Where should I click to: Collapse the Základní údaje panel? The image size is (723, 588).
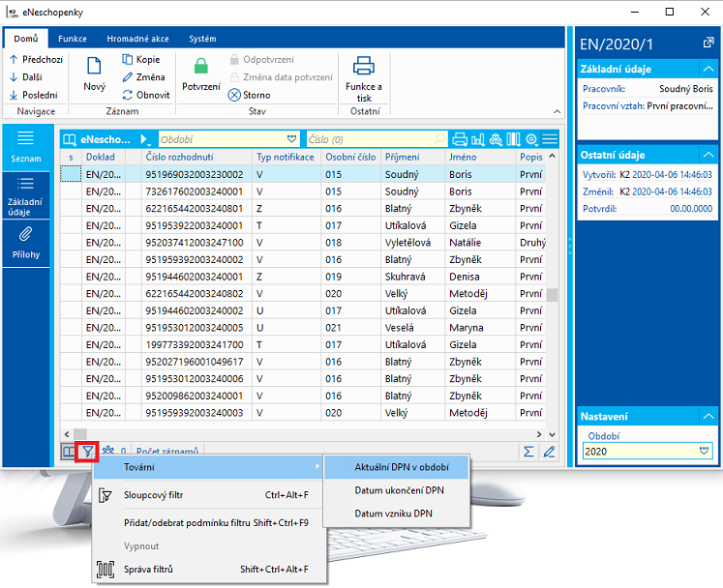tap(708, 70)
